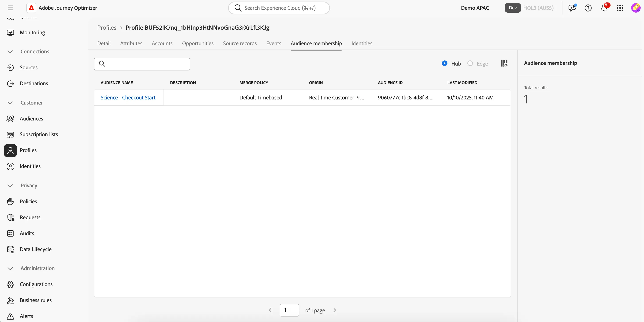Switch to the Detail tab

click(x=104, y=43)
